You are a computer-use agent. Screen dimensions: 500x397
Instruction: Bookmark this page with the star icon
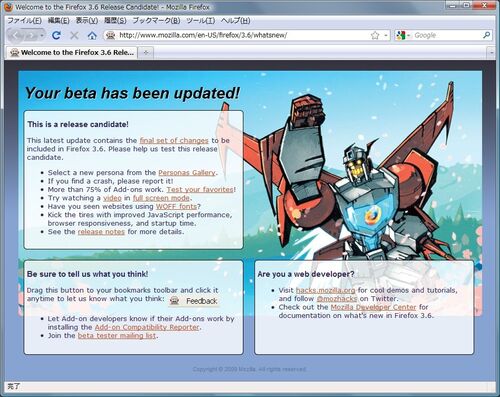375,35
